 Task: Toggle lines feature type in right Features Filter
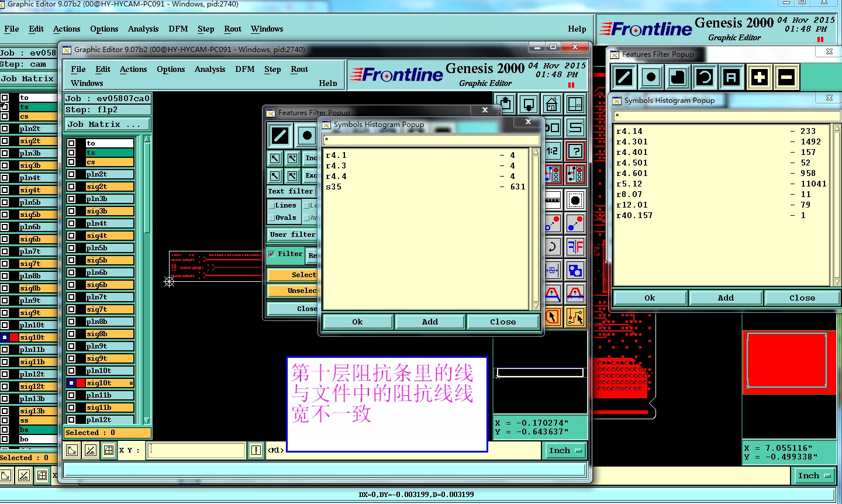(624, 77)
